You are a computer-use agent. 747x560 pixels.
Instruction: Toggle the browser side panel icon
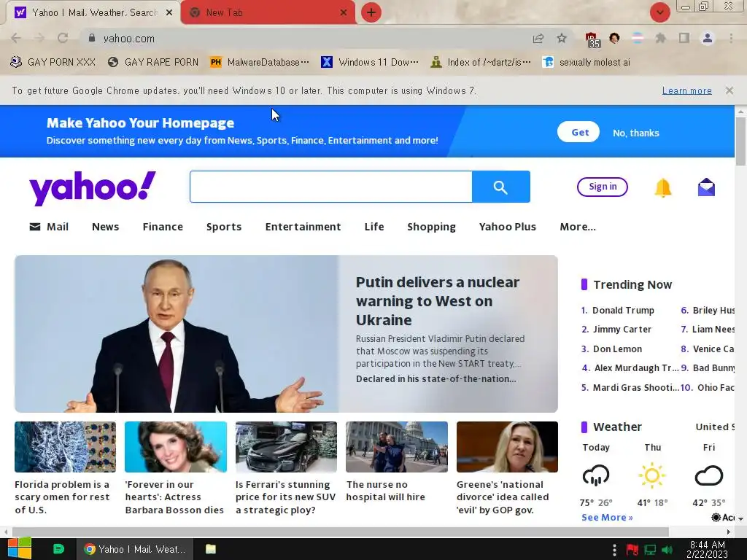tap(684, 39)
